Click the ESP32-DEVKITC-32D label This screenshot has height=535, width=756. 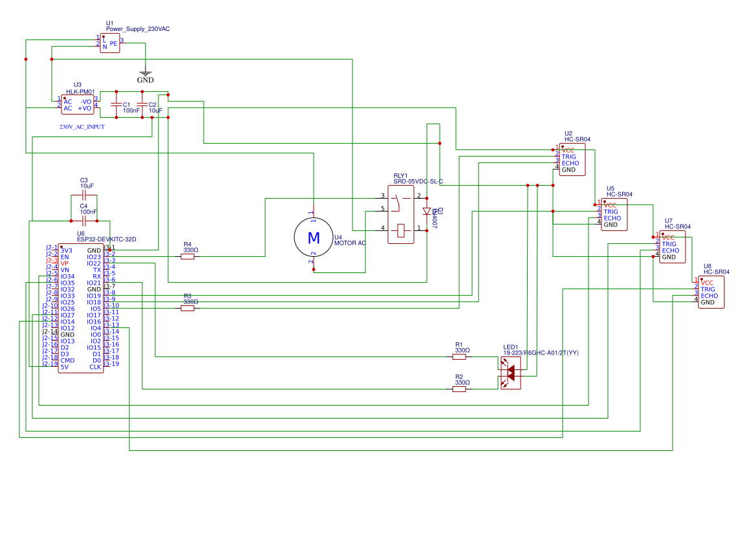[107, 239]
